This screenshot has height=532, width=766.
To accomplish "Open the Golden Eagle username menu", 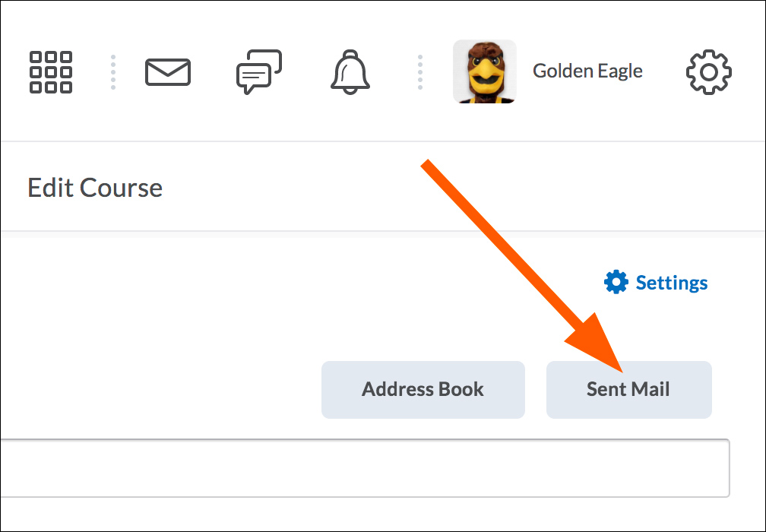I will pyautogui.click(x=587, y=71).
